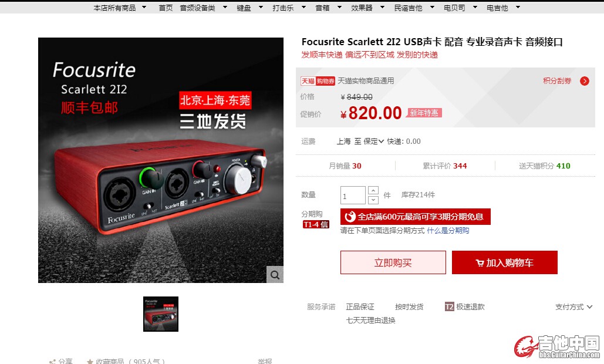
Task: Open the 本店所有商品 dropdown menu
Action: tap(120, 8)
